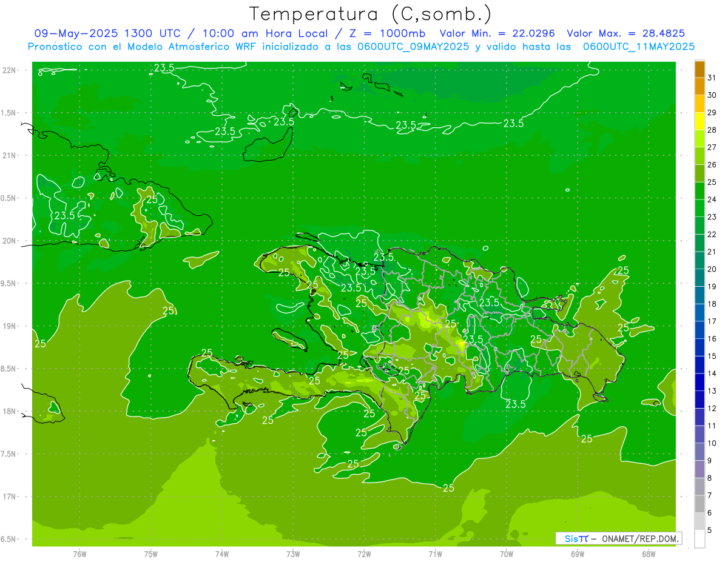Click the '74W' longitude axis label
The width and height of the screenshot is (728, 562).
coord(222,554)
